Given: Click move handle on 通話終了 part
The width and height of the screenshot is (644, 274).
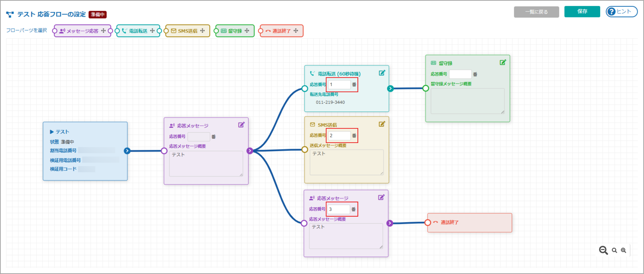Looking at the screenshot, I should click(296, 31).
